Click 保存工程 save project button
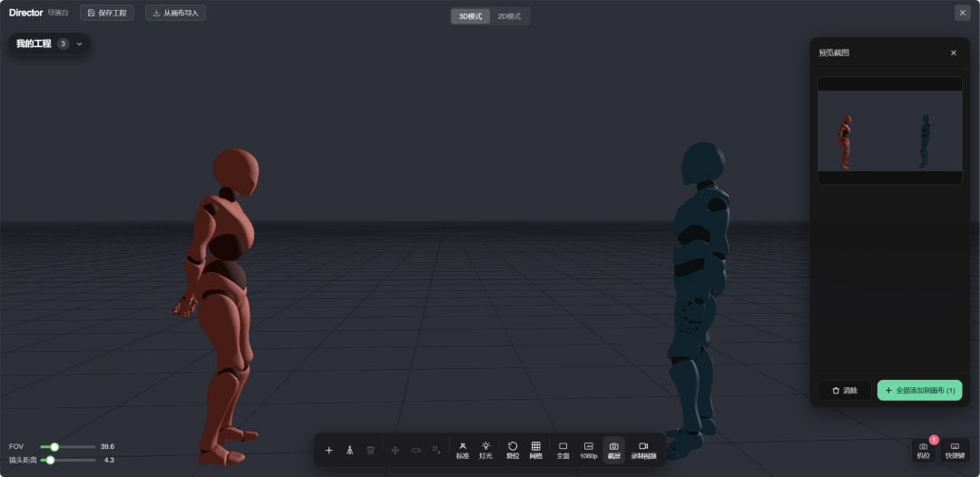This screenshot has height=477, width=980. pos(107,13)
